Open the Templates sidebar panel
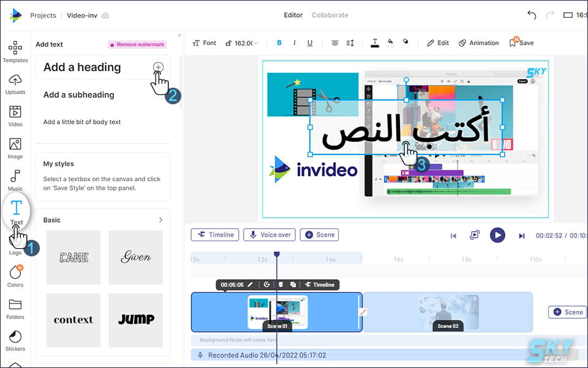The width and height of the screenshot is (588, 368). pos(15,52)
